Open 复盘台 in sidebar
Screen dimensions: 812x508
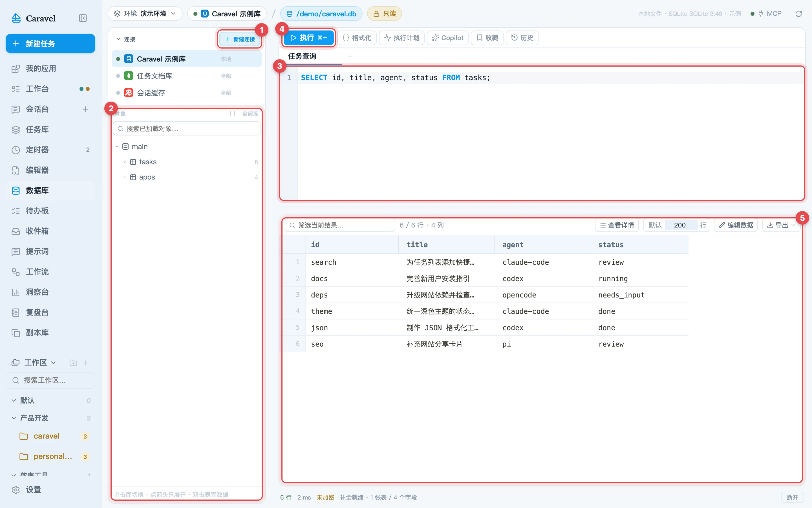(50, 312)
